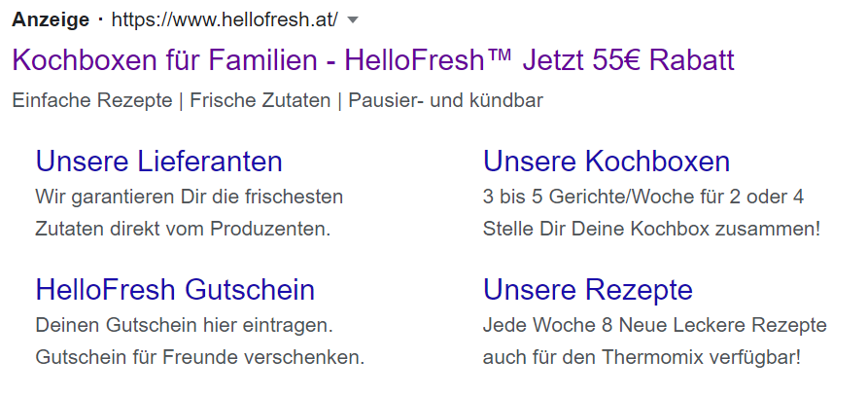Open the Unsere Lieferanten sitelink
Viewport: 868px width, 396px height.
[x=158, y=162]
